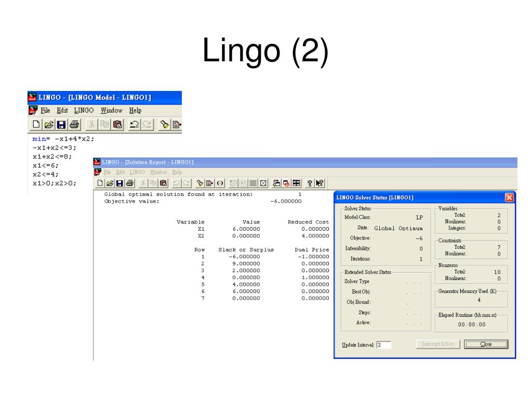532x399 pixels.
Task: Click 'Reduced Cost' column header
Action: (309, 222)
